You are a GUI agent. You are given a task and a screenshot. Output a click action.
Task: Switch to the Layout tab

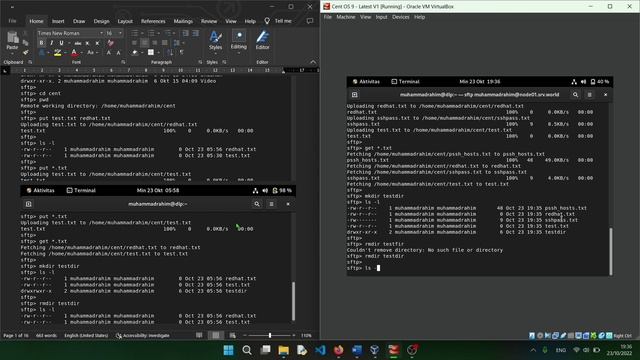coord(125,21)
